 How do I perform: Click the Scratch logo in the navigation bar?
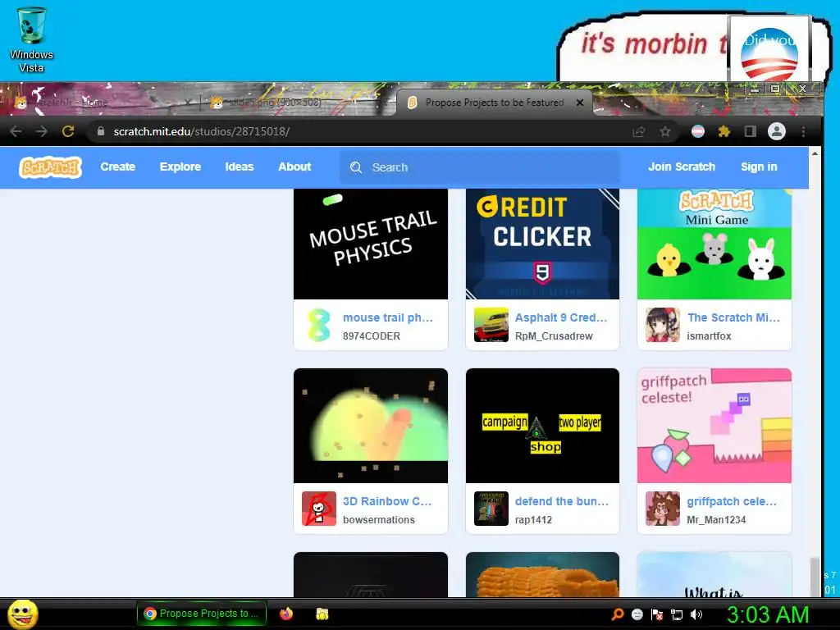point(50,167)
